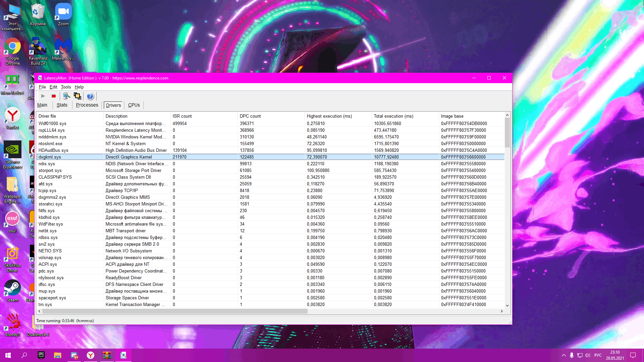Open taskbar search magnifier

[x=24, y=355]
